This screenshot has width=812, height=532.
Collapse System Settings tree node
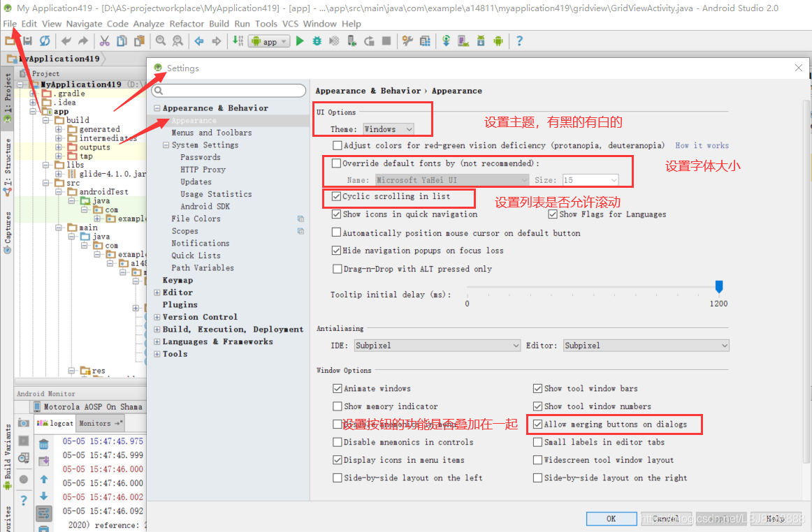[x=166, y=145]
